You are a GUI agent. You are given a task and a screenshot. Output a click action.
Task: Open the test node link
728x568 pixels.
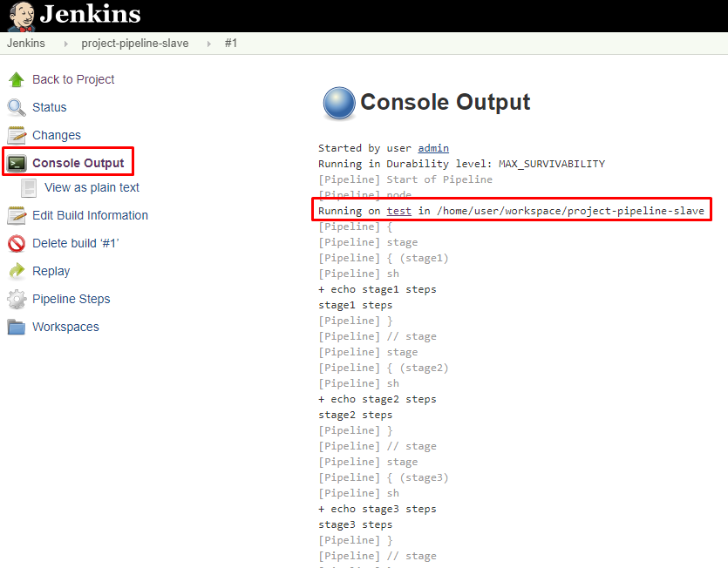click(398, 211)
